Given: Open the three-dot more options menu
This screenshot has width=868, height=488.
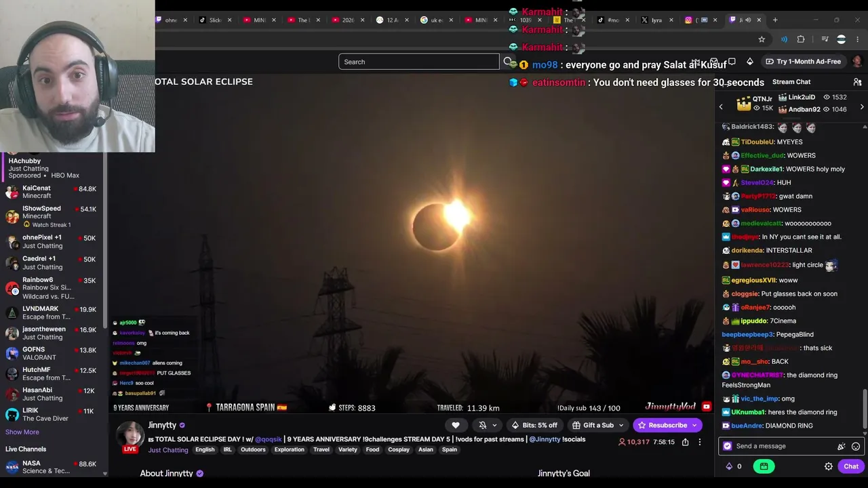Looking at the screenshot, I should click(x=700, y=442).
